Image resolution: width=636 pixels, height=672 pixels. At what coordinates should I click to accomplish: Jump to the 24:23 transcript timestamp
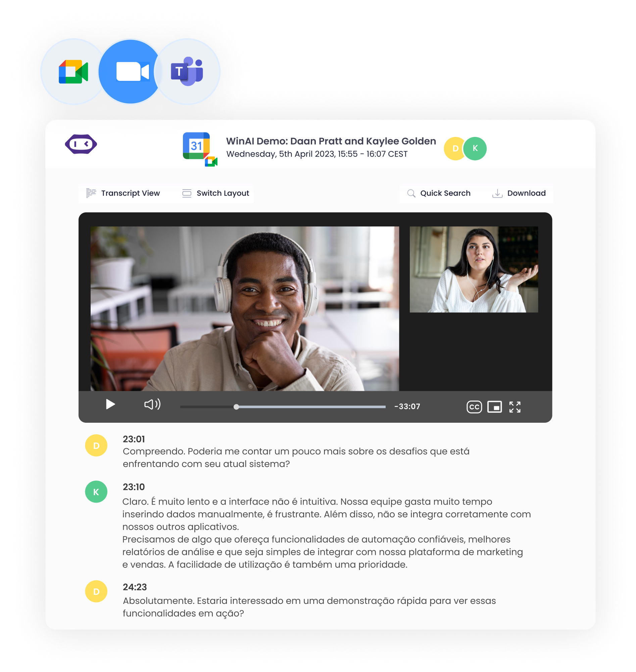[135, 587]
